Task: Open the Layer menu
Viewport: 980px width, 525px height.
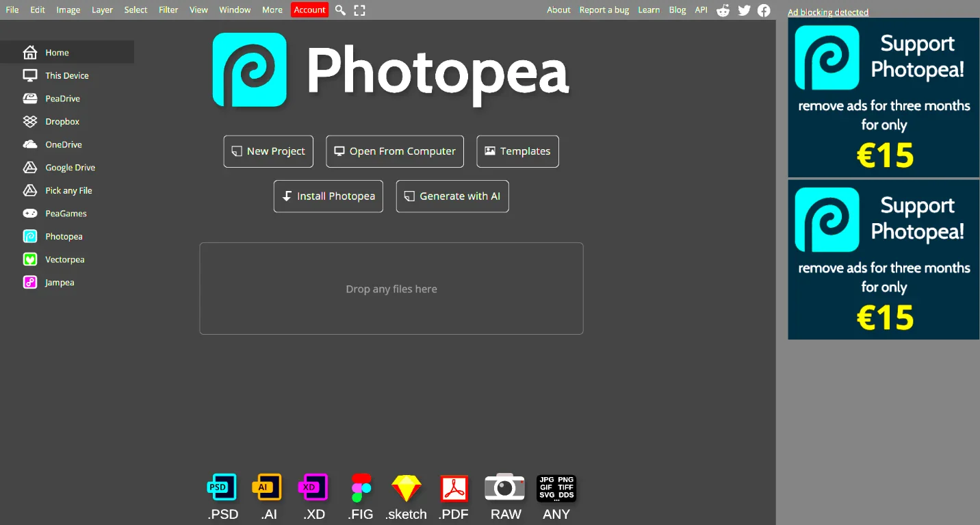Action: [x=102, y=10]
